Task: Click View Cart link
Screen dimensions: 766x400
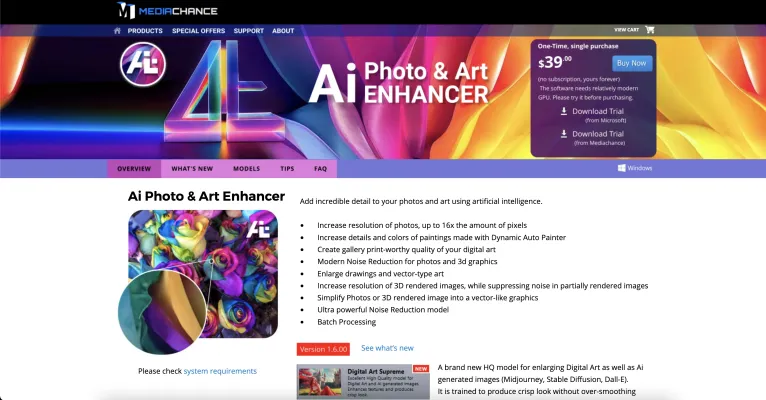Action: point(626,30)
